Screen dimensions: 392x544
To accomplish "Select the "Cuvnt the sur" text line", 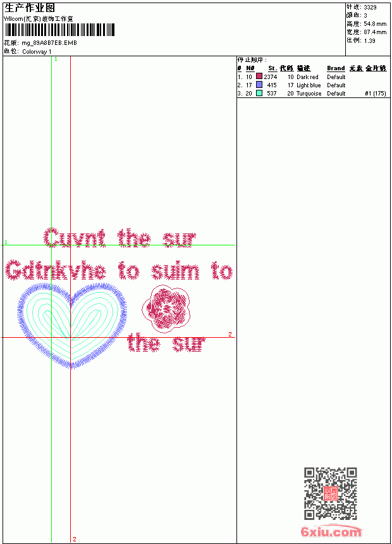I will tap(119, 238).
